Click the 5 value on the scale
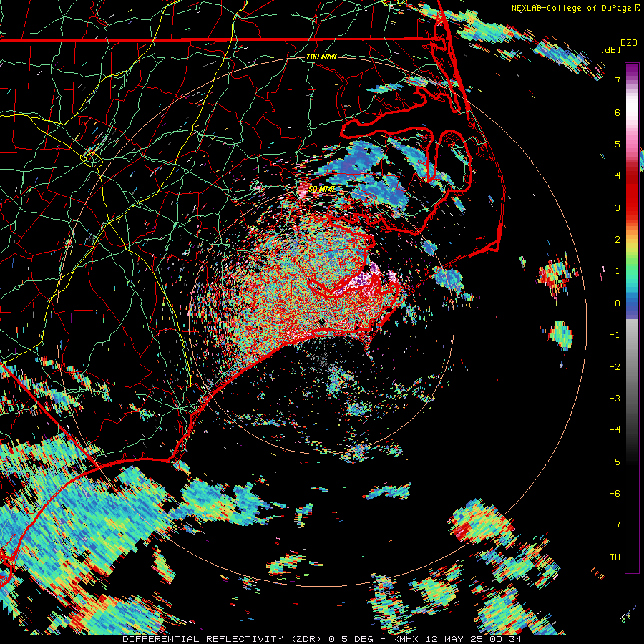 coord(618,144)
